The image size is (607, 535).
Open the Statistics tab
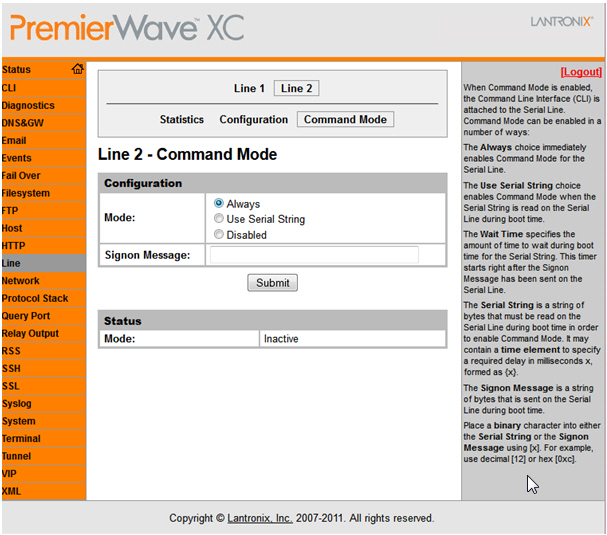pos(181,120)
